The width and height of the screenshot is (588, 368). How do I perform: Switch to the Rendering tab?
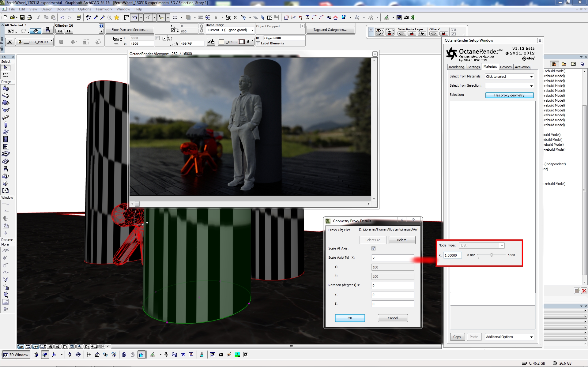tap(456, 67)
